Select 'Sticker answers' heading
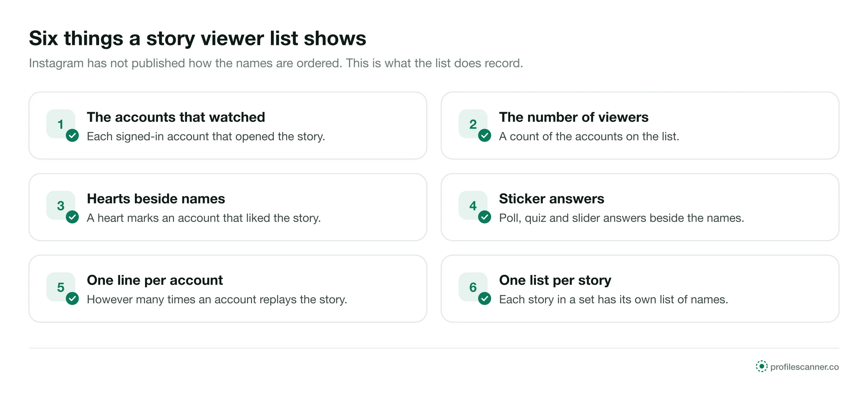 point(552,199)
